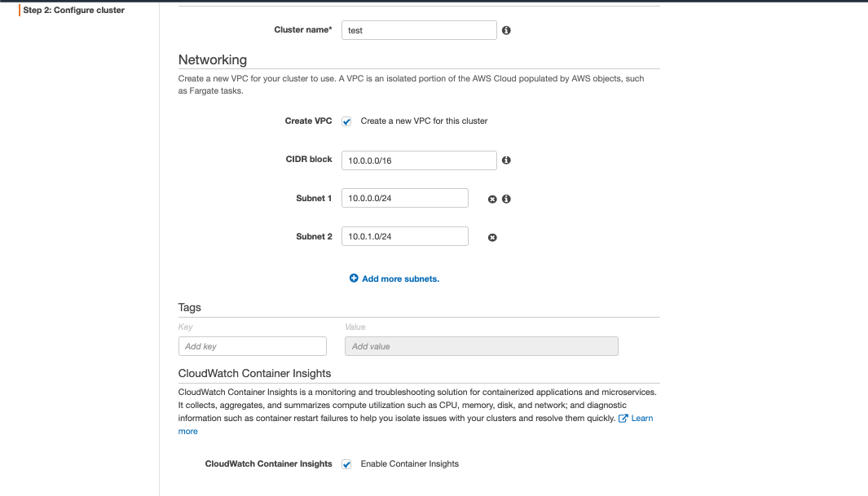Click the external link icon before Learn more
This screenshot has height=496, width=868.
click(623, 419)
